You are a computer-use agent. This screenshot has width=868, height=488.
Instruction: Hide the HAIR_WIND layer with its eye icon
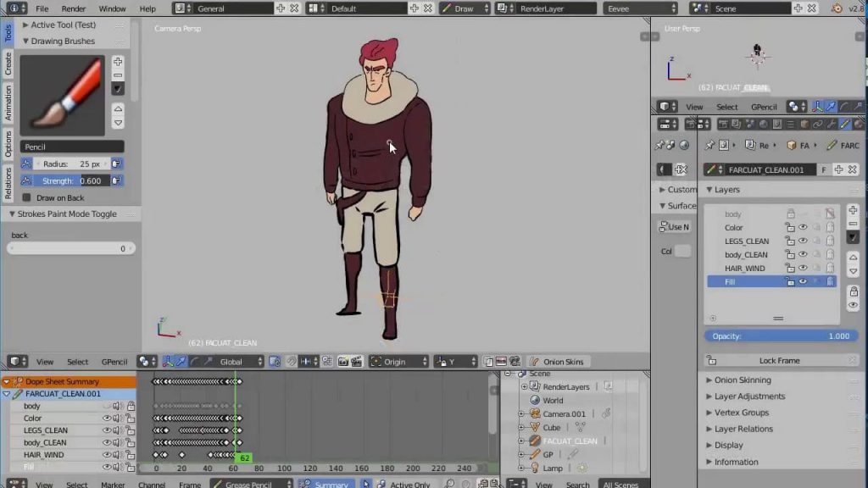point(804,268)
